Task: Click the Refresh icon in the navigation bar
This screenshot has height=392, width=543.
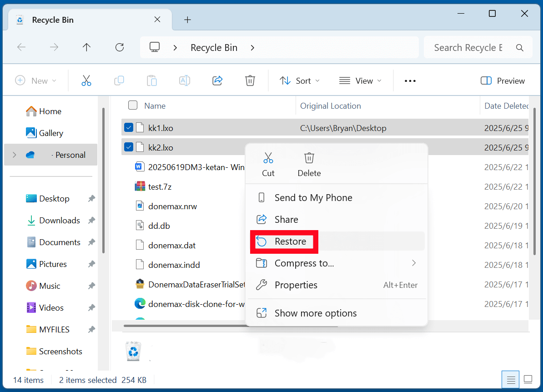Action: click(x=119, y=47)
